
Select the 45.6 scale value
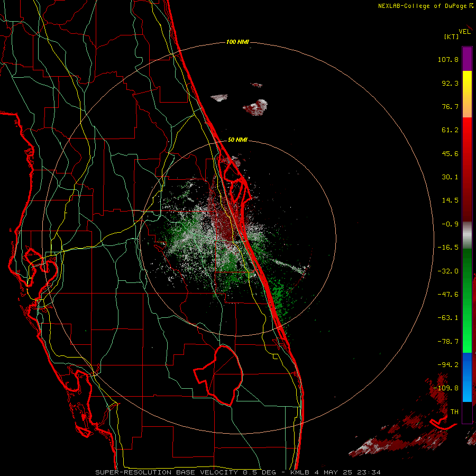[x=450, y=153]
